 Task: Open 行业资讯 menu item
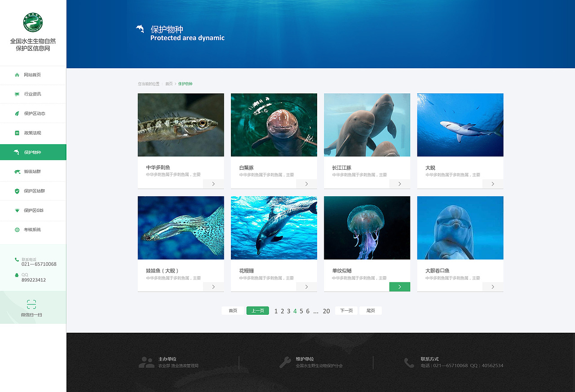coord(33,94)
